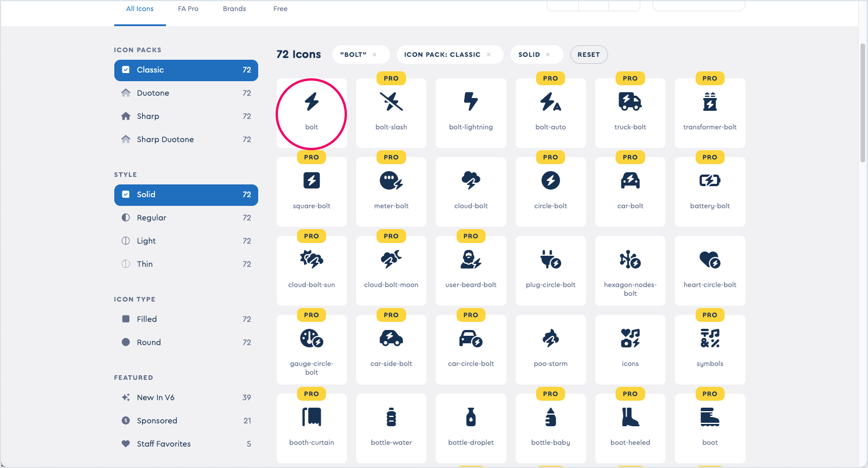Open the boot icon card
The height and width of the screenshot is (468, 868).
[710, 428]
